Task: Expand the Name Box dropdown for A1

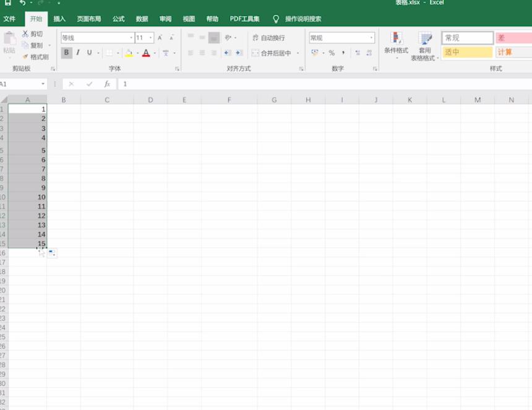Action: (43, 84)
